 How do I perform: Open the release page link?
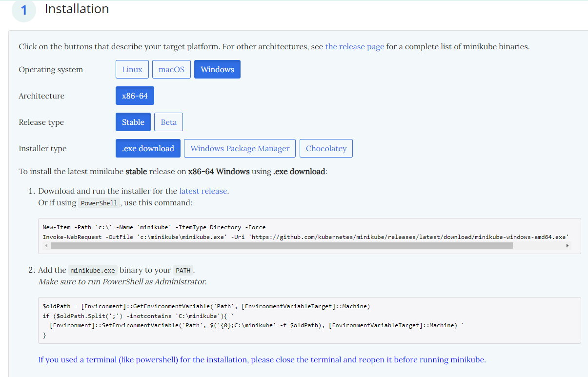point(355,47)
